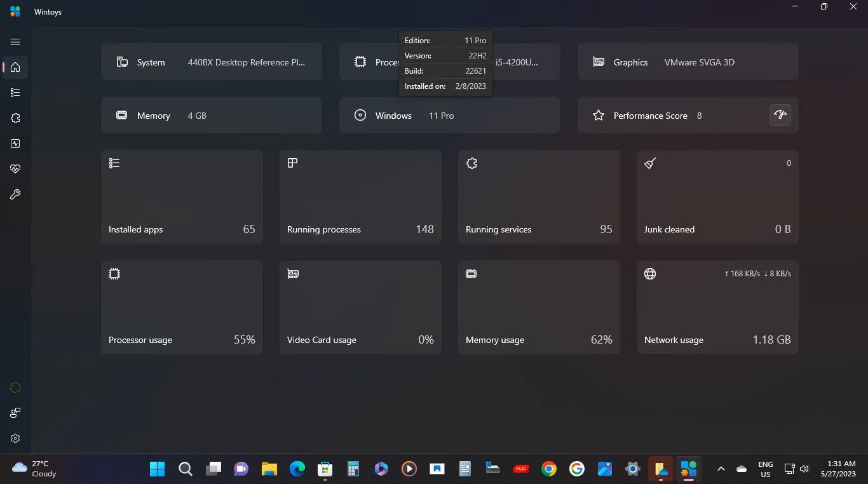Image resolution: width=868 pixels, height=484 pixels.
Task: Click the '↑ 168 KB/s ↓ 8 KB/s' network speed text
Action: tap(757, 274)
